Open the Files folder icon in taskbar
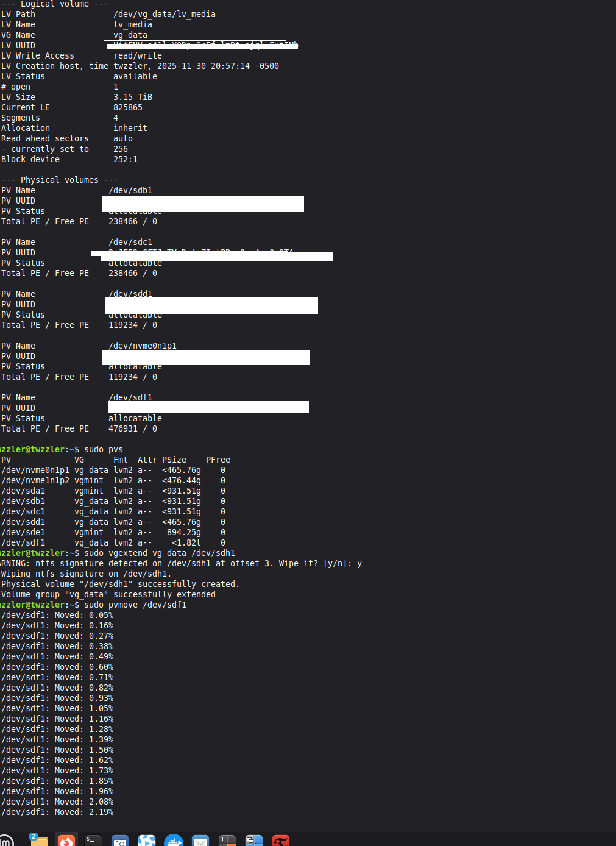The image size is (616, 846). pos(39,841)
